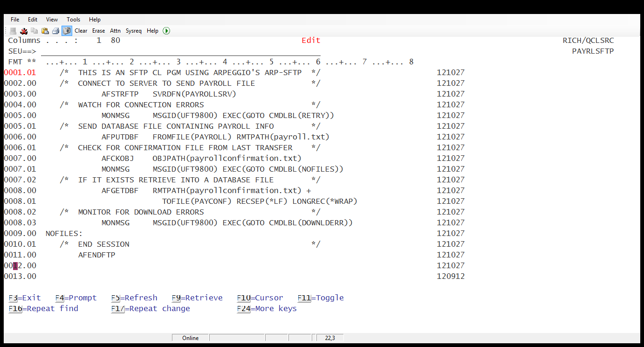Click RMTPATH(payroll.txt) parameter
Screen dimensions: 644x347
[283, 137]
